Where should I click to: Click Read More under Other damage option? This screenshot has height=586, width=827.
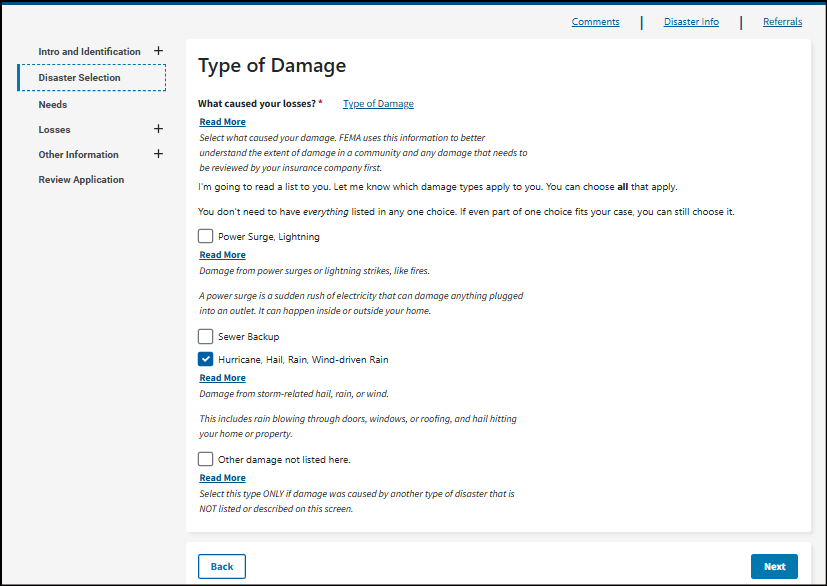point(222,478)
